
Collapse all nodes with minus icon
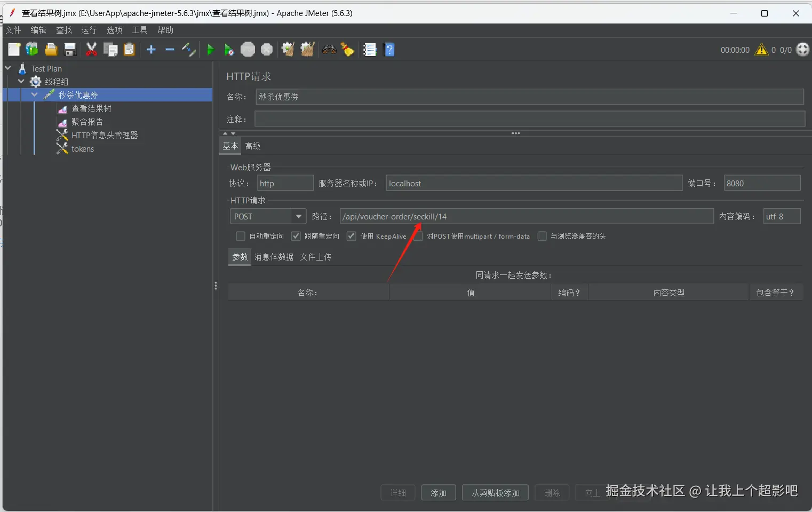[x=170, y=50]
